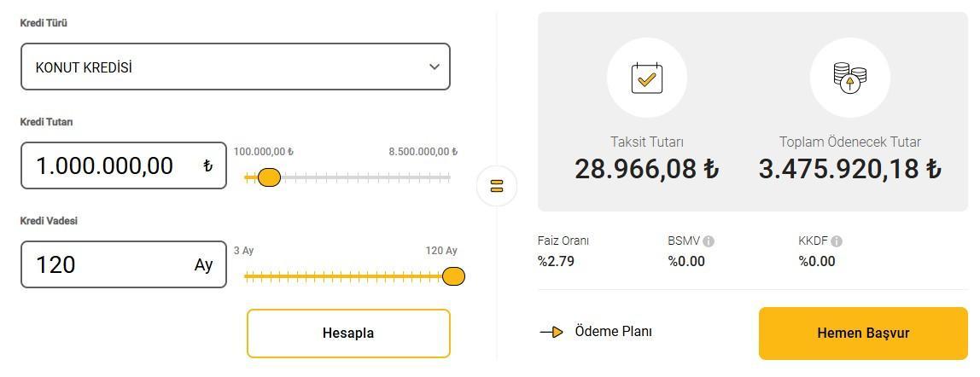Click the Kredi Vadesi month input field
The image size is (980, 377).
pyautogui.click(x=107, y=264)
